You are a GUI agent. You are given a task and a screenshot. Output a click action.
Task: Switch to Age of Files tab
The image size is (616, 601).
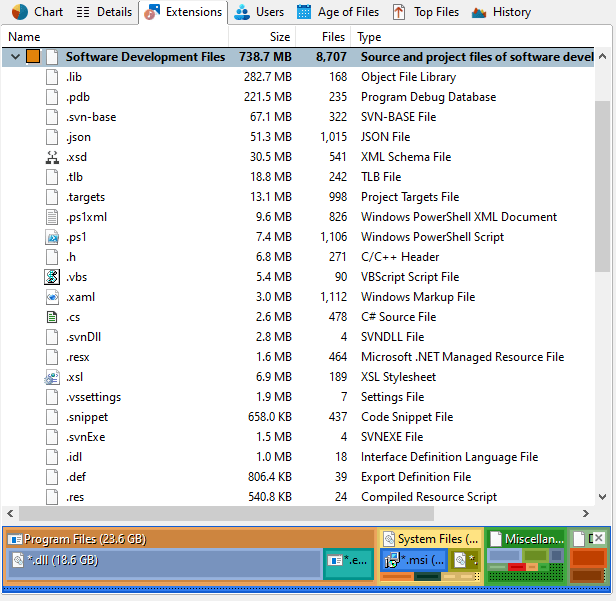[x=338, y=12]
